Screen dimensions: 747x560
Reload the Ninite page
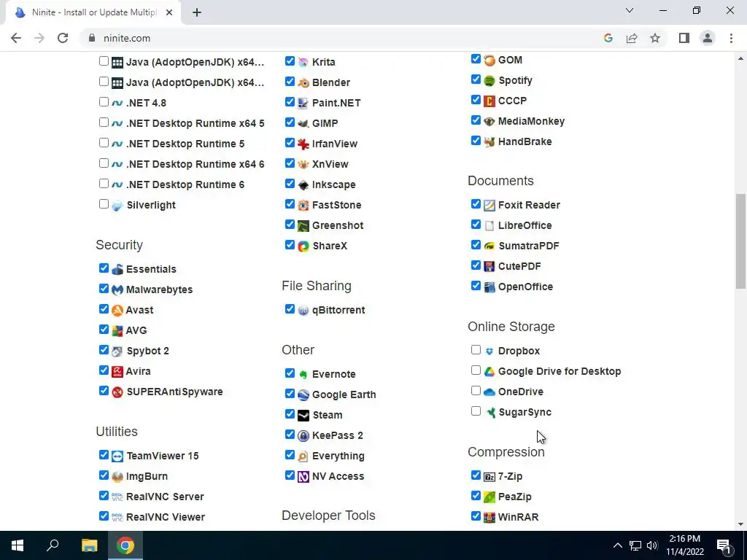(x=63, y=38)
